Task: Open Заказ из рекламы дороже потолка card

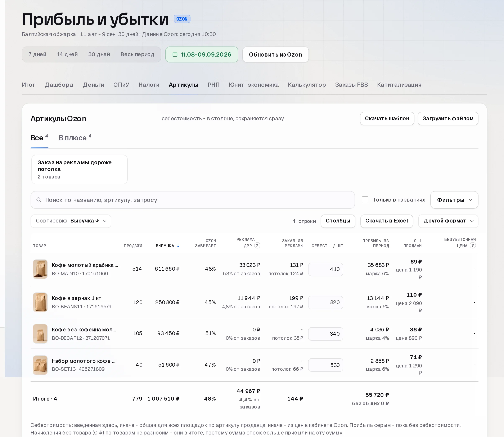Action: click(79, 169)
